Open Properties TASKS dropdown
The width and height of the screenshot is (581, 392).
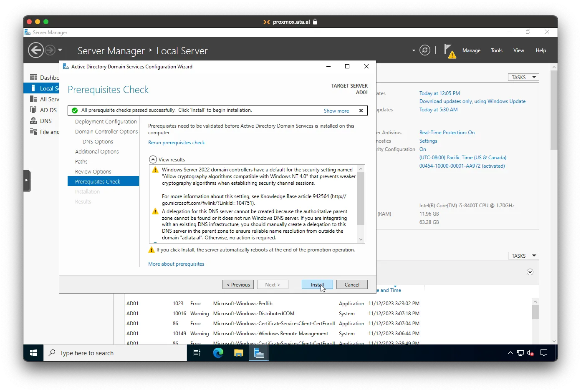pos(523,77)
